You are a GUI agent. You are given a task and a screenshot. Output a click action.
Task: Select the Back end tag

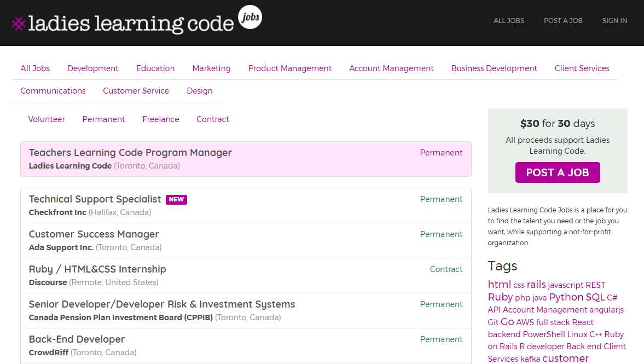[x=584, y=346]
